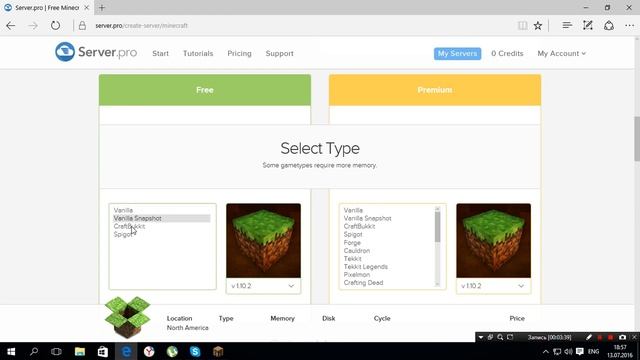This screenshot has height=360, width=640.
Task: Add page to favorites with star icon
Action: [x=538, y=26]
